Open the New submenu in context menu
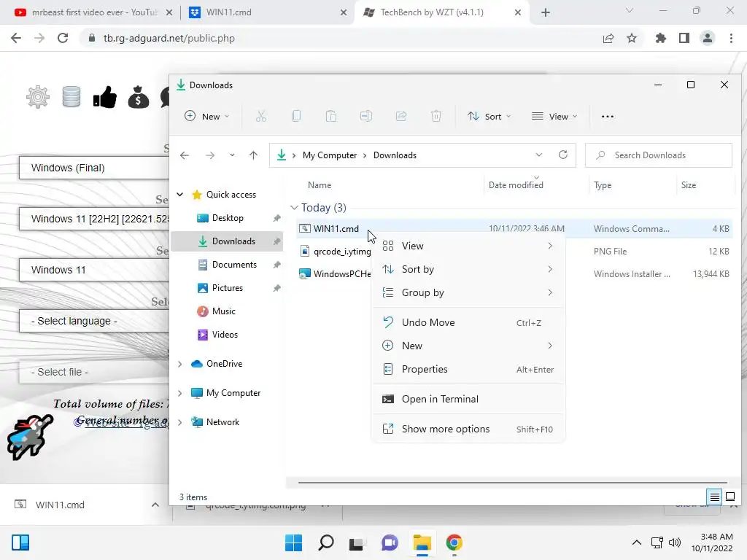This screenshot has width=747, height=560. 468,346
